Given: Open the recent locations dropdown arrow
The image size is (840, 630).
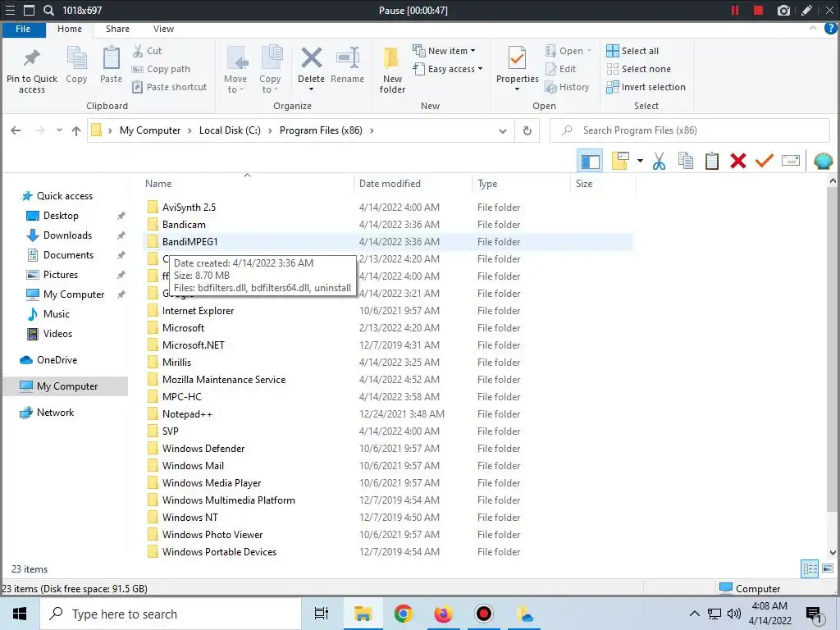Looking at the screenshot, I should [59, 130].
